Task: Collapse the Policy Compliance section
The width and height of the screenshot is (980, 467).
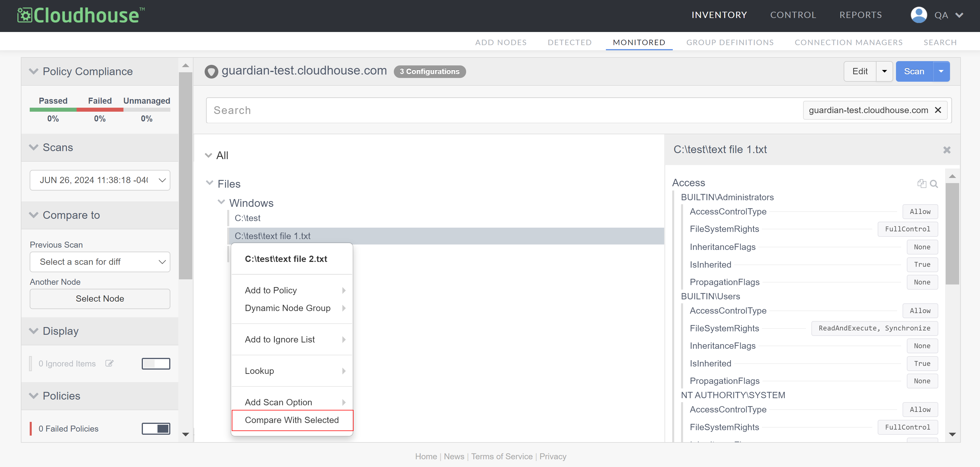Action: tap(34, 71)
